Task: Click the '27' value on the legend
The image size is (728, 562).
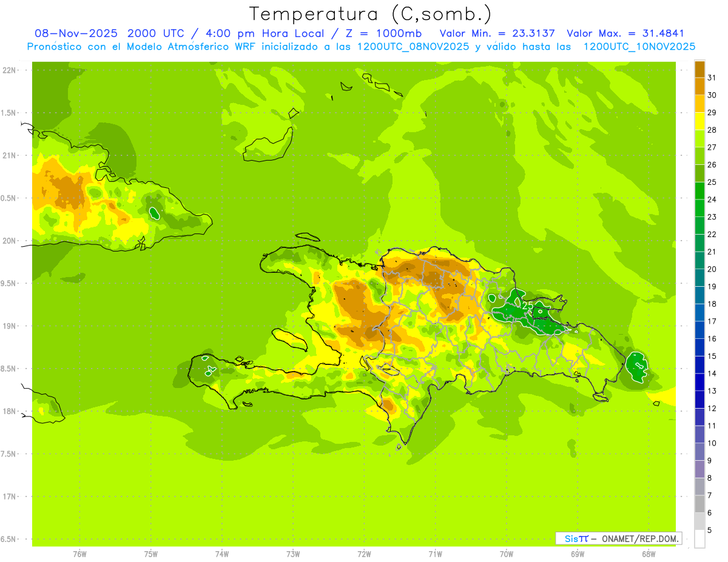Action: tap(712, 147)
